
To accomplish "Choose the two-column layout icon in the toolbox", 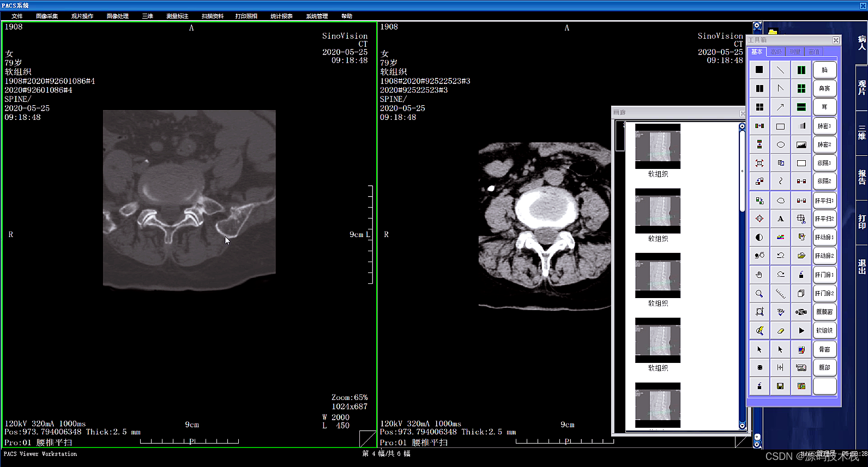I will (759, 88).
